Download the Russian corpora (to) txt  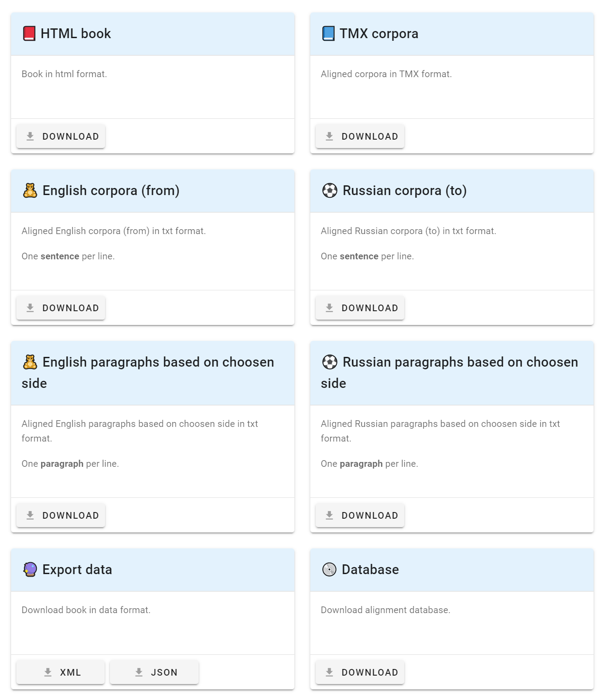360,308
